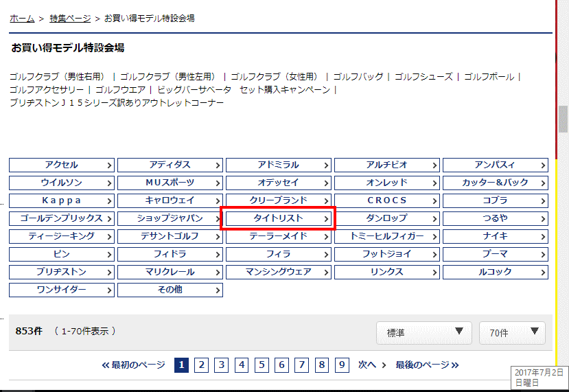The image size is (569, 392).
Task: Go to results page 2
Action: 201,365
